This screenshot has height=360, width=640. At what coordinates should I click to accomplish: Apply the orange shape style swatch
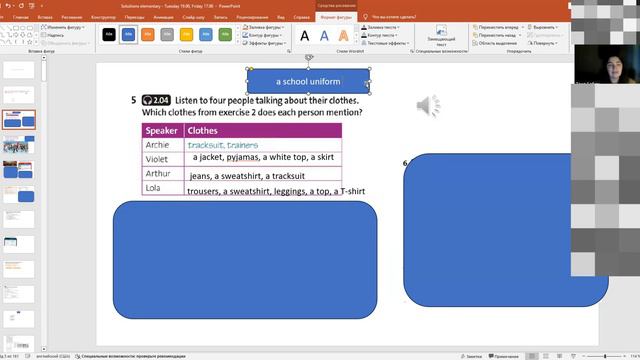(x=148, y=35)
